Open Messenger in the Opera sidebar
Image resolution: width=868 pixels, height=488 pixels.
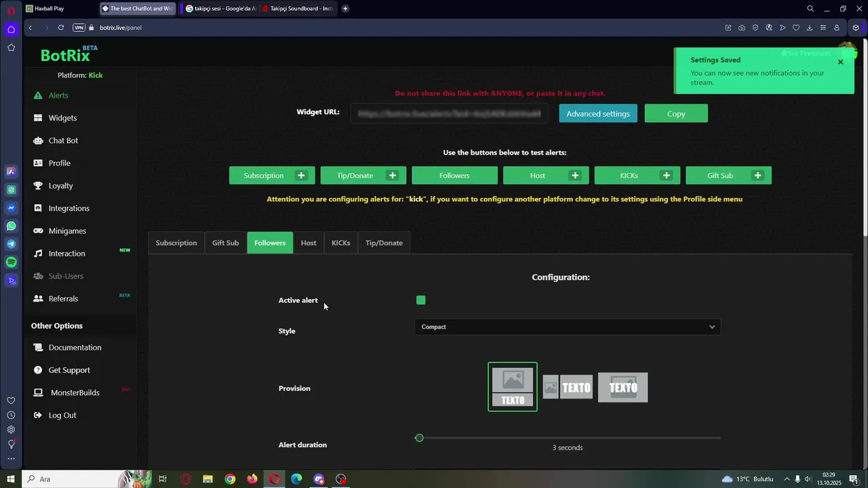pos(12,208)
